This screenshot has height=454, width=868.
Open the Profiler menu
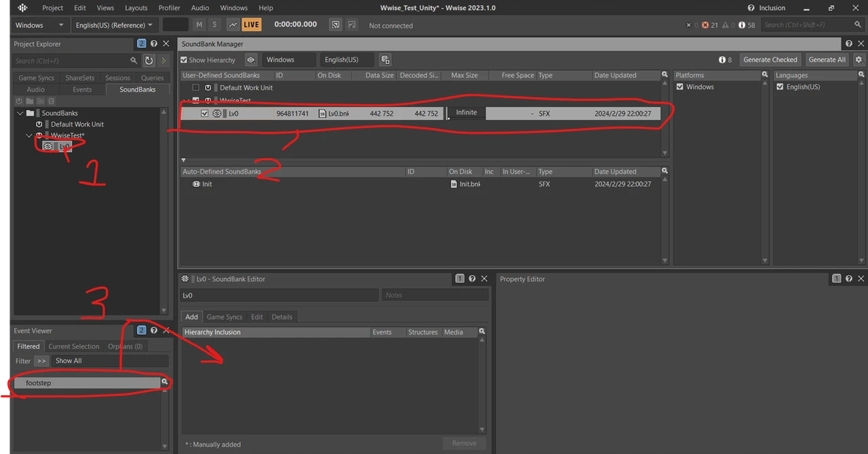pos(170,8)
